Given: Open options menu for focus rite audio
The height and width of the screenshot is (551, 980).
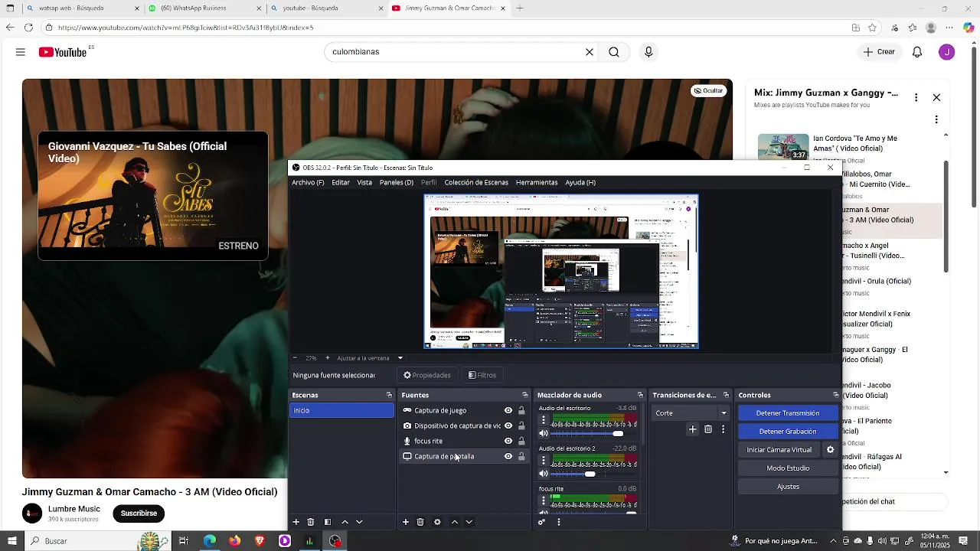Looking at the screenshot, I should (544, 500).
